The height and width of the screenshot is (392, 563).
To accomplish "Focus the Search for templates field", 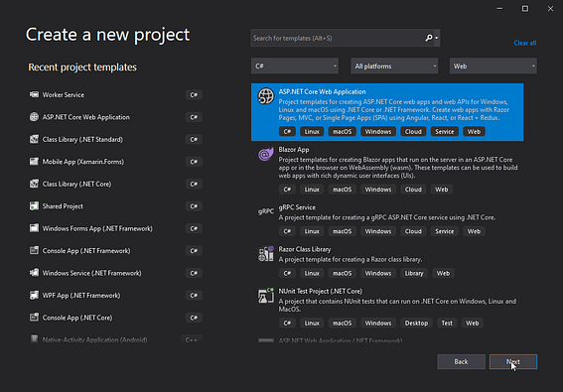I will tap(338, 38).
